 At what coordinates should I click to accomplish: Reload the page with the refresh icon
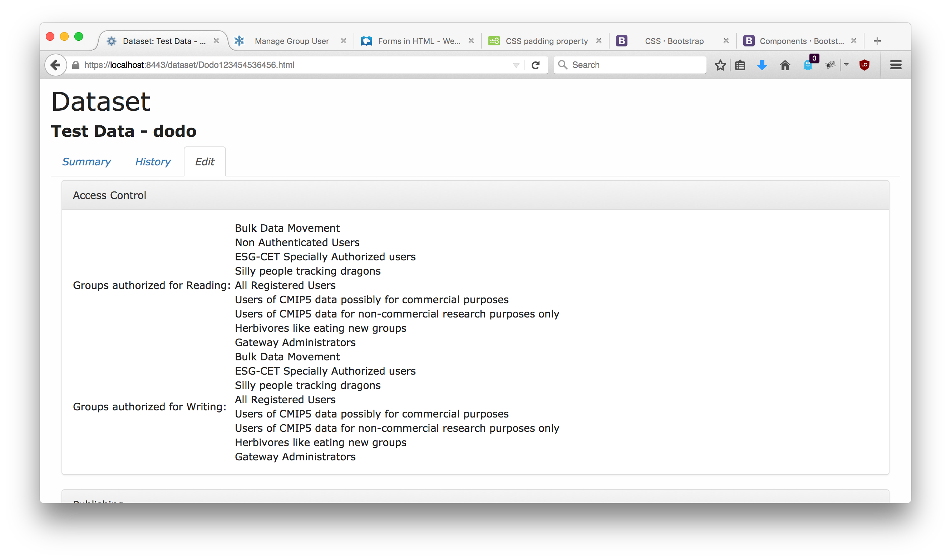pos(535,65)
